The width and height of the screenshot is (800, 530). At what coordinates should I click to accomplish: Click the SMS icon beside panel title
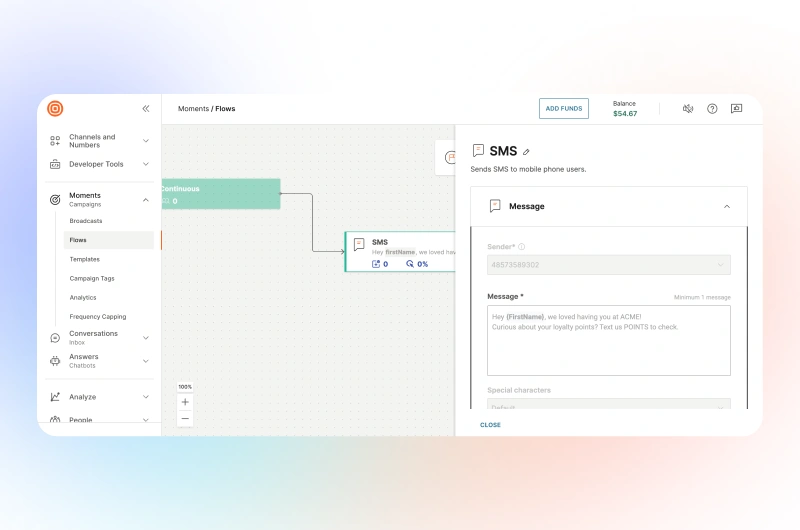click(478, 150)
